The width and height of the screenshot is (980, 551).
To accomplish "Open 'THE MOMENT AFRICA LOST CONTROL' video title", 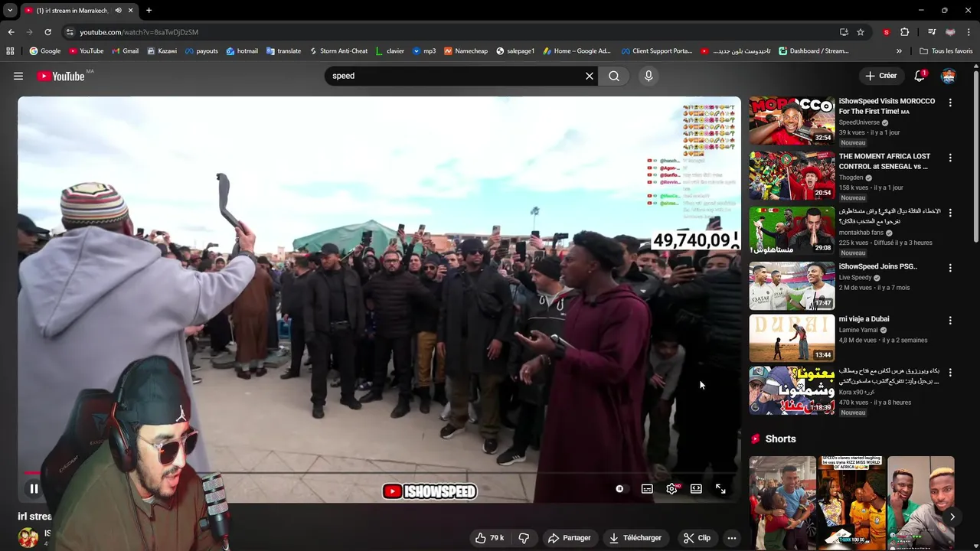I will coord(884,161).
